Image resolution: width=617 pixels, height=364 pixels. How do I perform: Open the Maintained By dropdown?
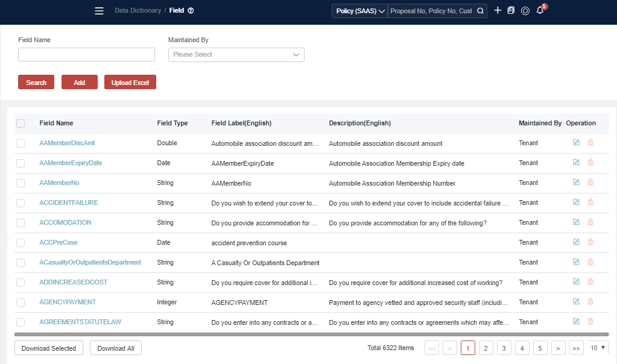[236, 55]
